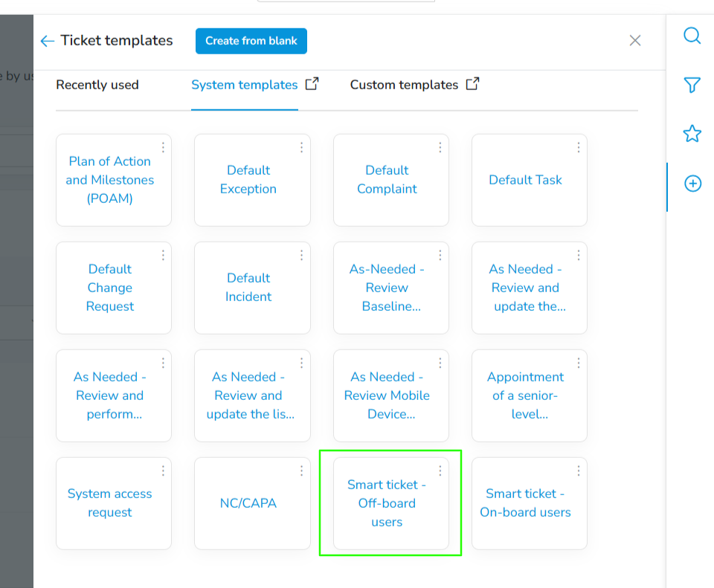Select the System templates tab
Viewport: 714px width, 588px height.
point(244,85)
